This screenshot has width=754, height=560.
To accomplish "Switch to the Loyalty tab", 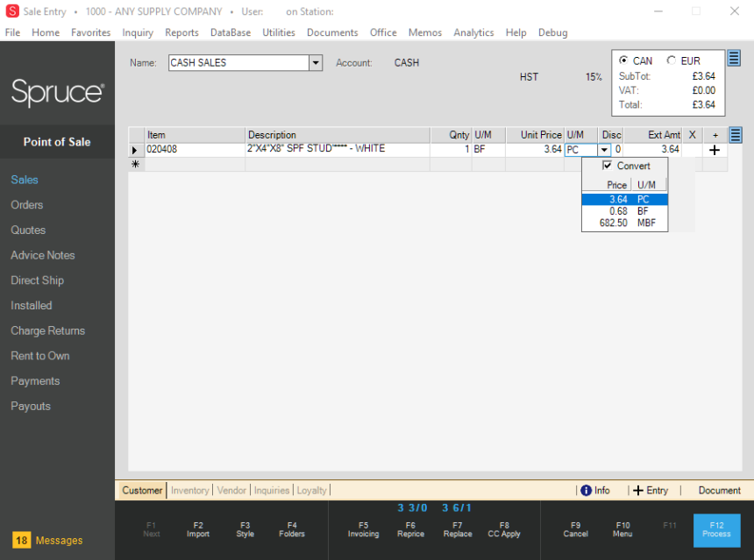I will coord(311,490).
